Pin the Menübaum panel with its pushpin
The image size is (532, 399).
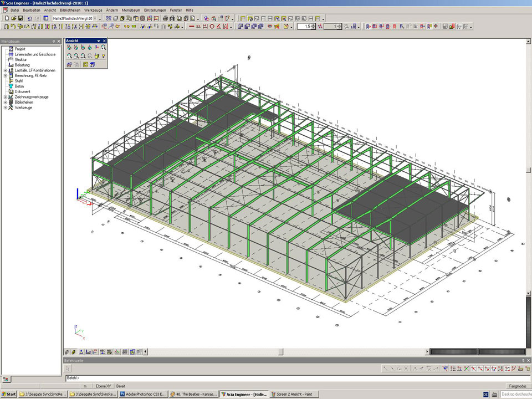(x=53, y=42)
